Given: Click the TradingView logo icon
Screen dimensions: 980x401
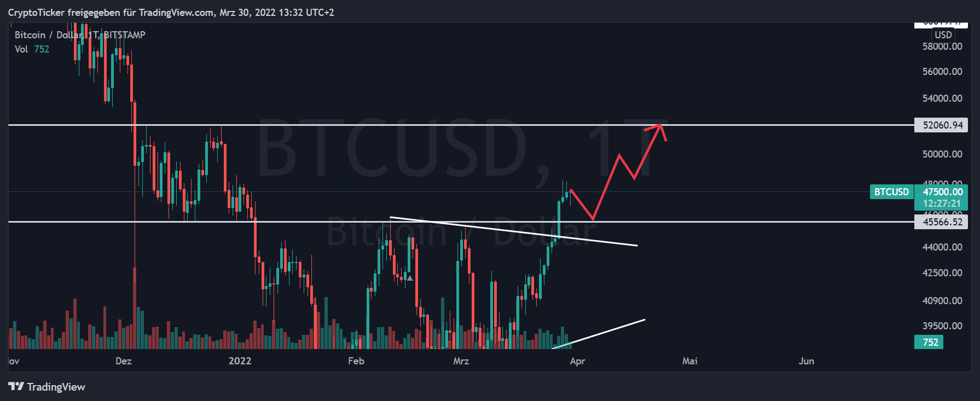Looking at the screenshot, I should click(x=16, y=387).
